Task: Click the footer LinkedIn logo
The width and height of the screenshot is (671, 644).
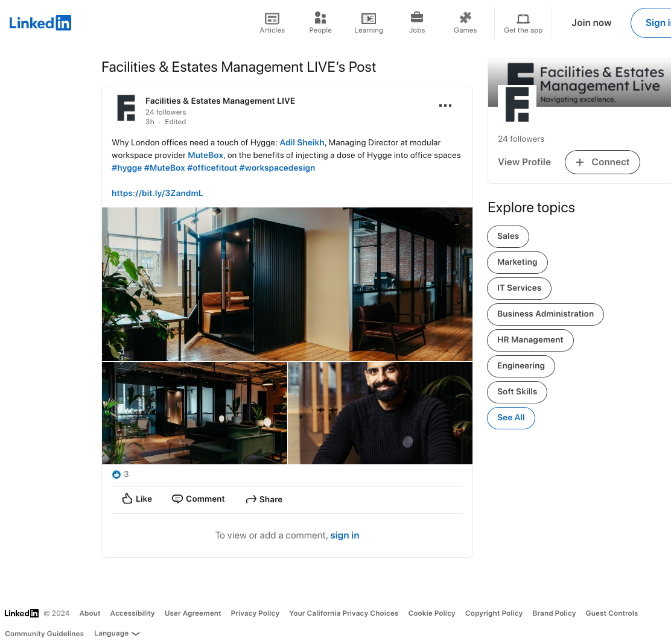Action: coord(21,613)
